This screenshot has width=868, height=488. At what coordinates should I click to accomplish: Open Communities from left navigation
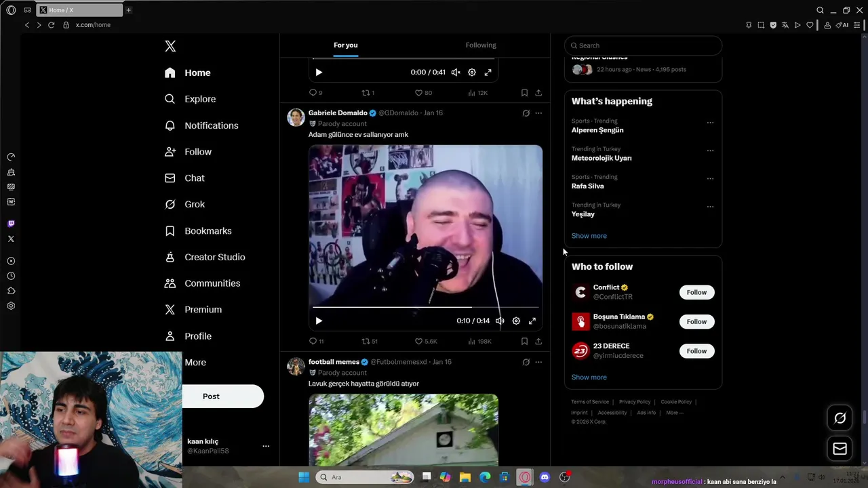pyautogui.click(x=203, y=283)
